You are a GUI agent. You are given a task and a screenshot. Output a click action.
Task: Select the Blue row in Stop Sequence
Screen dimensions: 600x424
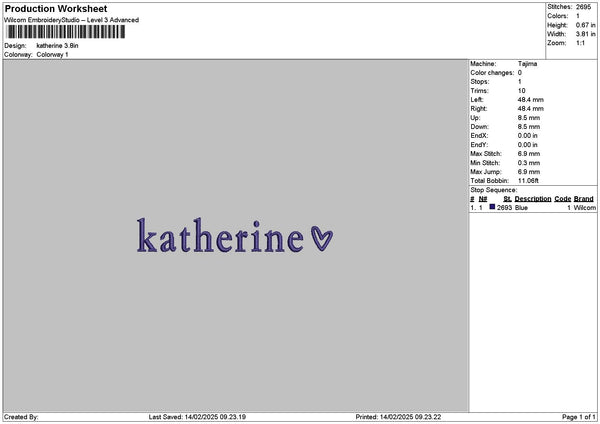point(532,208)
